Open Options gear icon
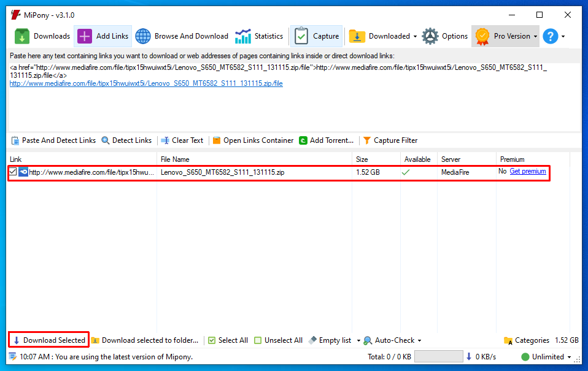The height and width of the screenshot is (371, 588). 430,36
